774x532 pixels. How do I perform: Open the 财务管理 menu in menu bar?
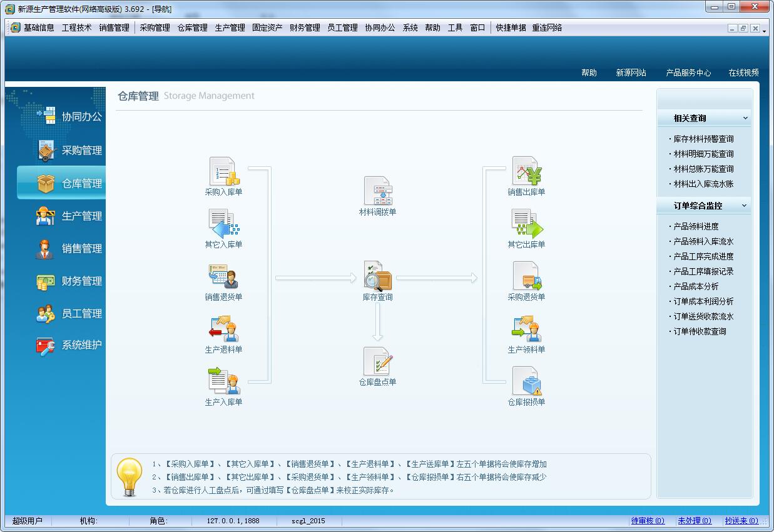(305, 28)
